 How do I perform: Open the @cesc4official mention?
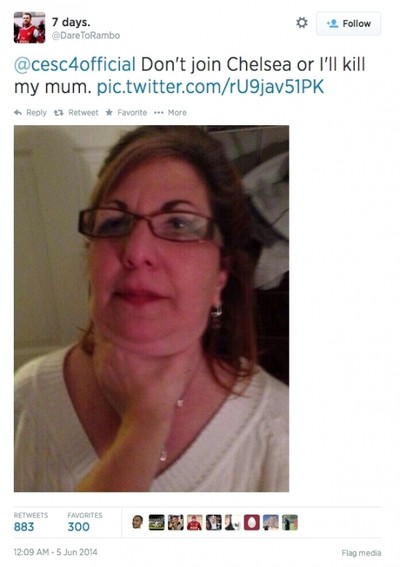(75, 64)
